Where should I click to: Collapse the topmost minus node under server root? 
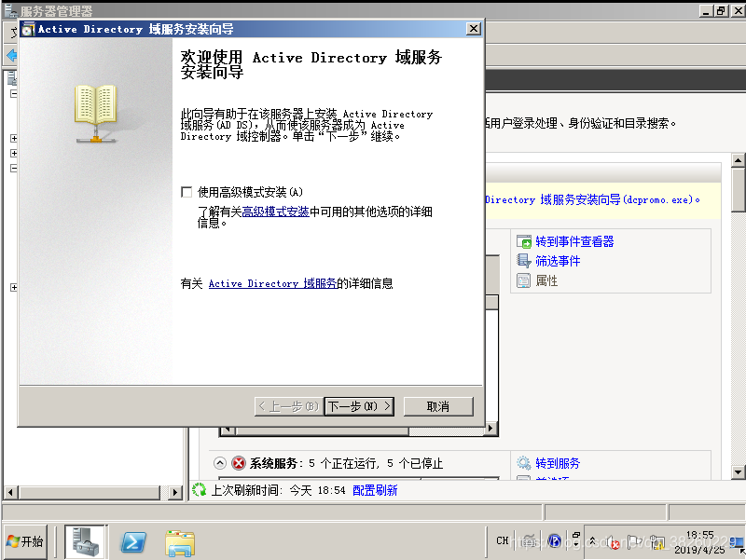[x=14, y=94]
